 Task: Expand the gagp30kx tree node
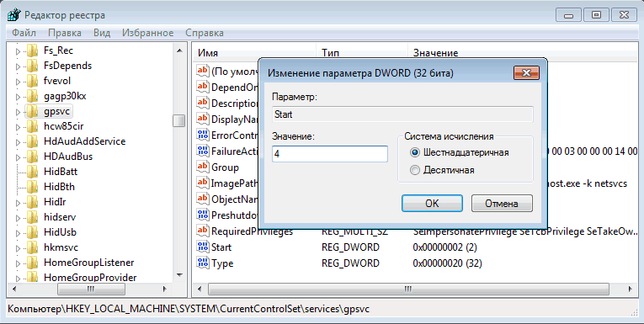coord(18,97)
